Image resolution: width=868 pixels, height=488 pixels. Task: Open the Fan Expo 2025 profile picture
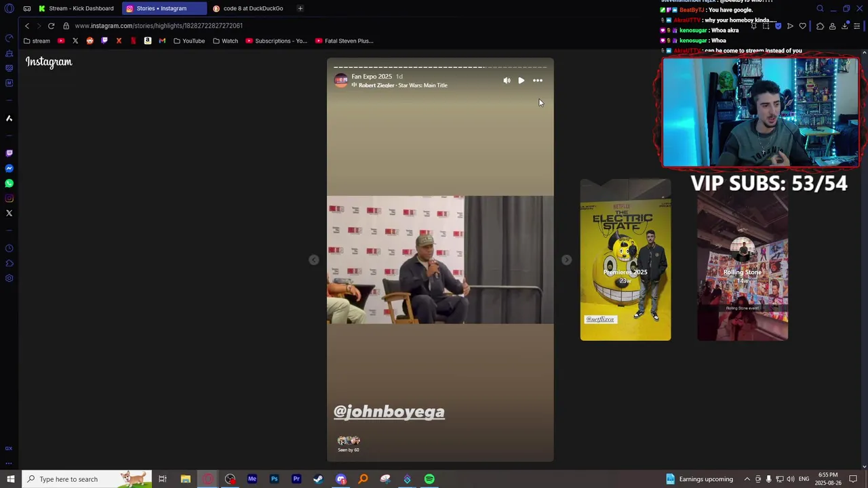(x=341, y=81)
